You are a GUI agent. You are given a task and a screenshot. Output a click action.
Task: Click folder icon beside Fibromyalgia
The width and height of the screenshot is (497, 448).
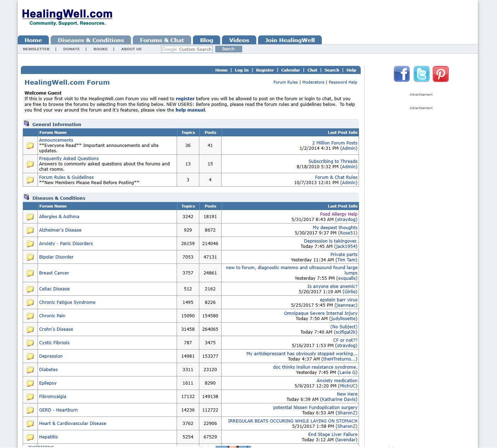pyautogui.click(x=30, y=397)
